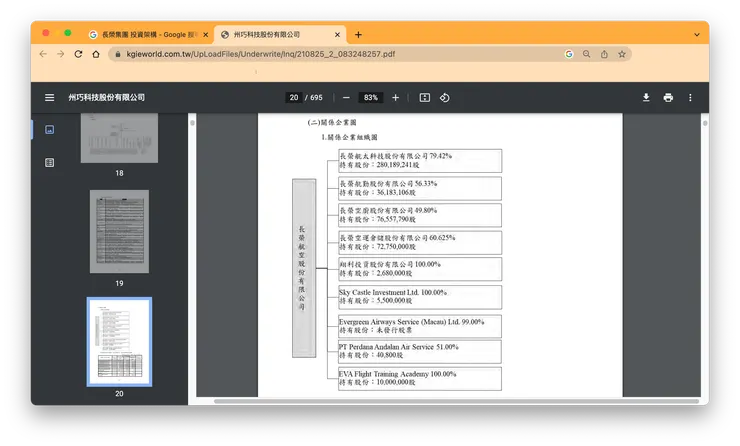This screenshot has height=446, width=740.
Task: Show document outline view in sidebar
Action: (50, 163)
